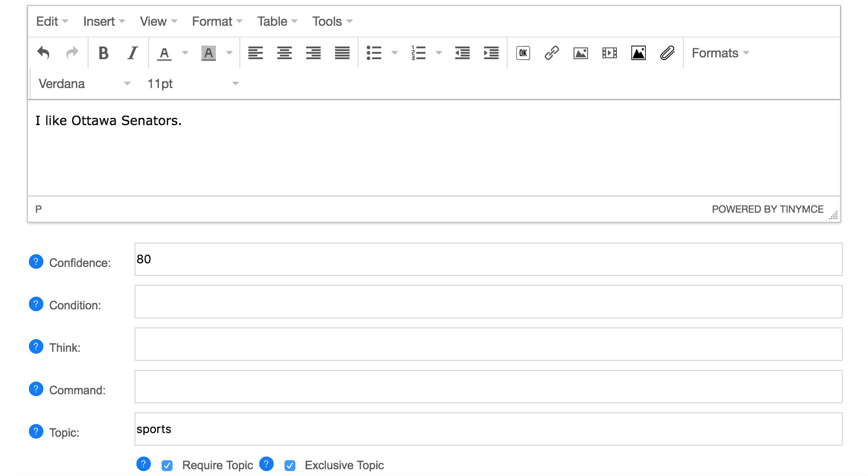
Task: Apply the text color A button
Action: pos(164,53)
